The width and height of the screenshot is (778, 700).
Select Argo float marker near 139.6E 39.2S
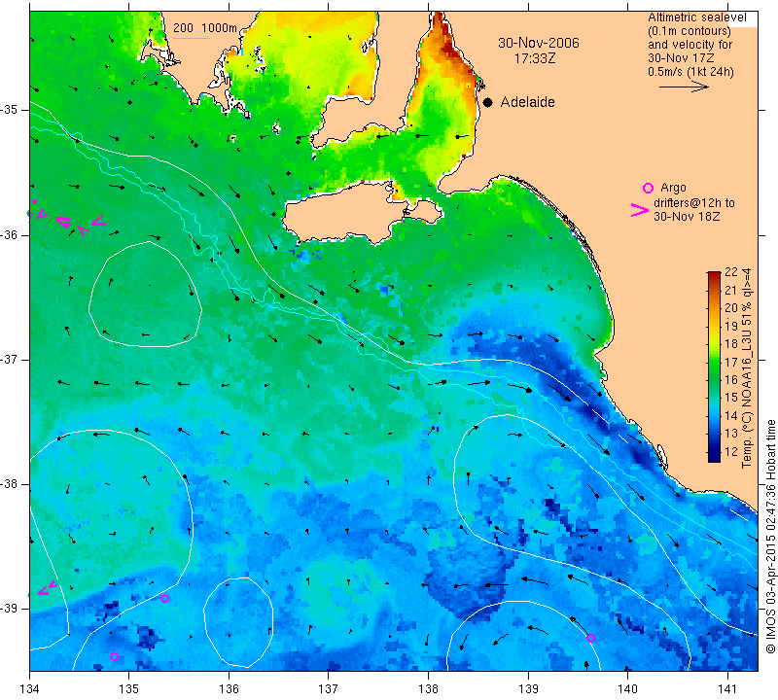tap(590, 638)
